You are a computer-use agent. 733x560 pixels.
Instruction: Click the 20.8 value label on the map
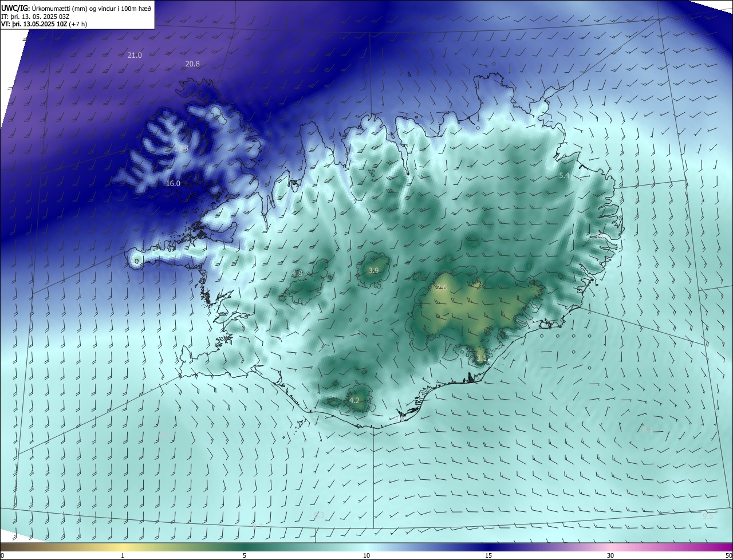pyautogui.click(x=192, y=64)
